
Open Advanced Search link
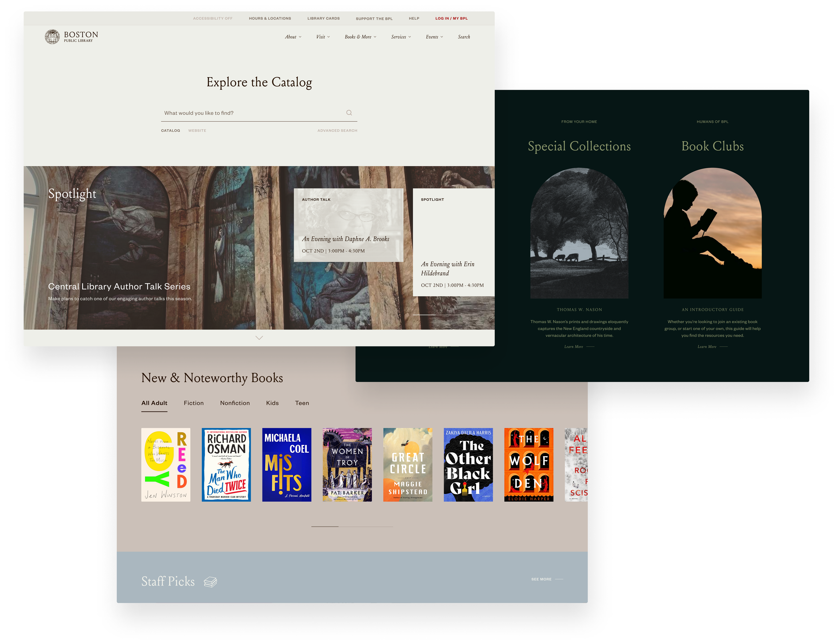pyautogui.click(x=337, y=131)
